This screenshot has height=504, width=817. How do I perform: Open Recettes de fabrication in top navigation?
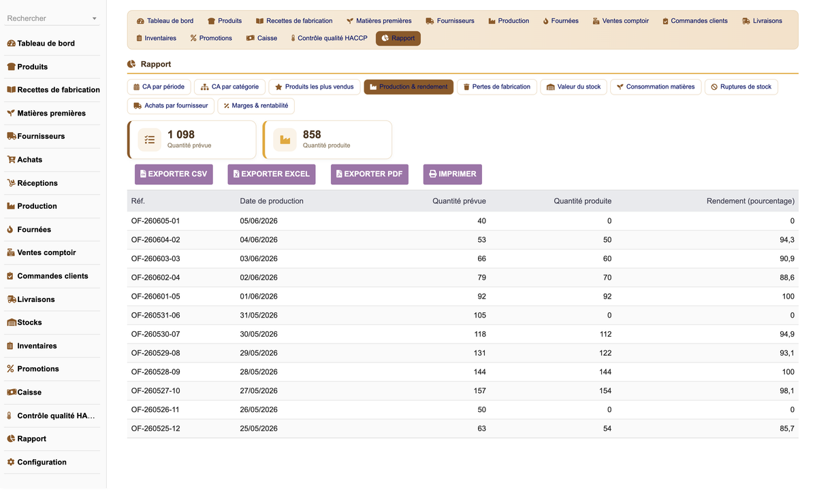pyautogui.click(x=294, y=21)
